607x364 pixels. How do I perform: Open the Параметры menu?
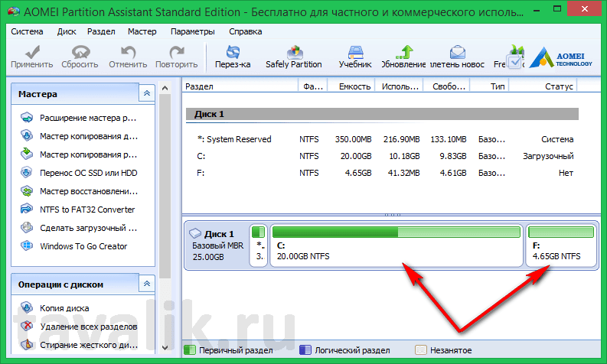pyautogui.click(x=192, y=31)
